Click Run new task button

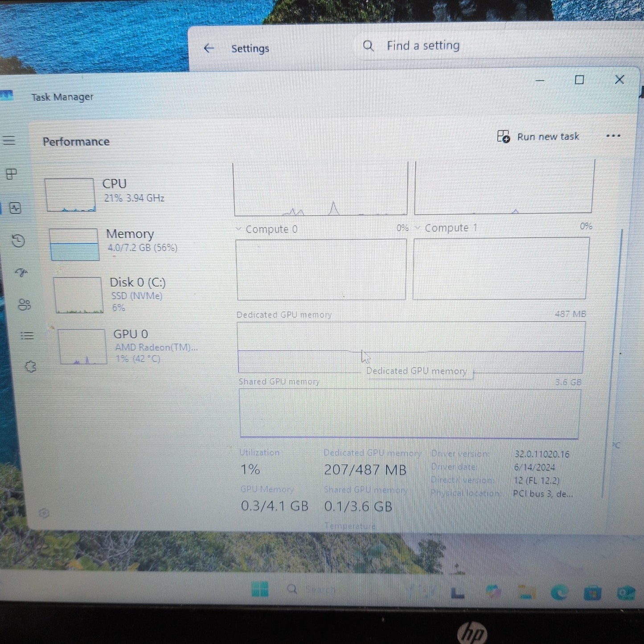click(x=538, y=136)
